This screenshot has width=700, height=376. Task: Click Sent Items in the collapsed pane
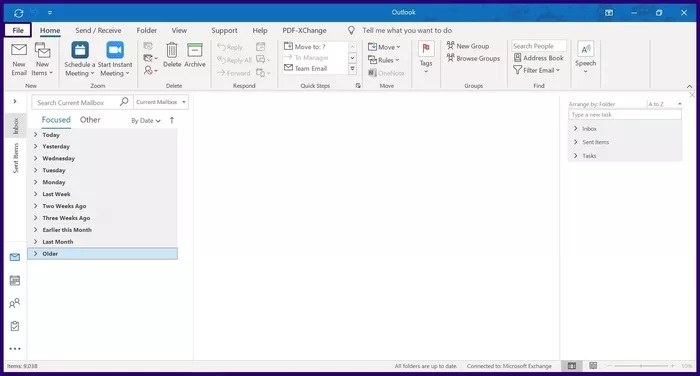tap(16, 158)
